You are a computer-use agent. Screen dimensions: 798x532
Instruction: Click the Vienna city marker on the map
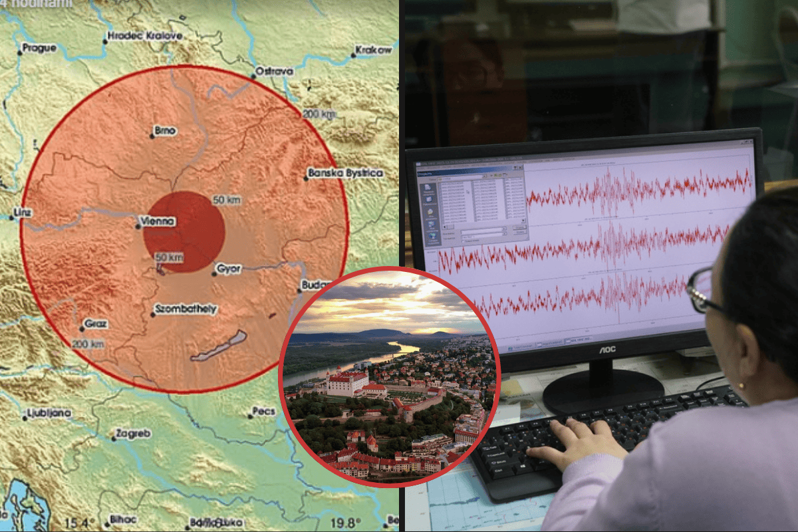(x=138, y=226)
